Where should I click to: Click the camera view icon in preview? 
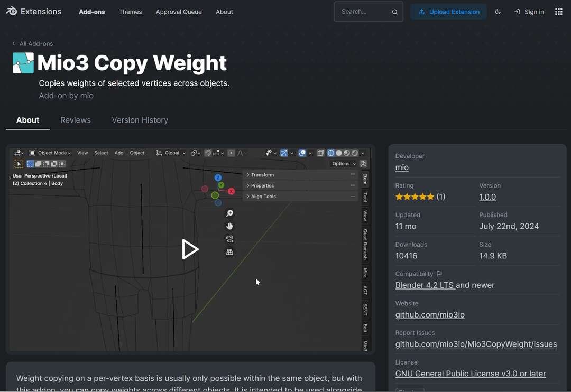(x=229, y=239)
